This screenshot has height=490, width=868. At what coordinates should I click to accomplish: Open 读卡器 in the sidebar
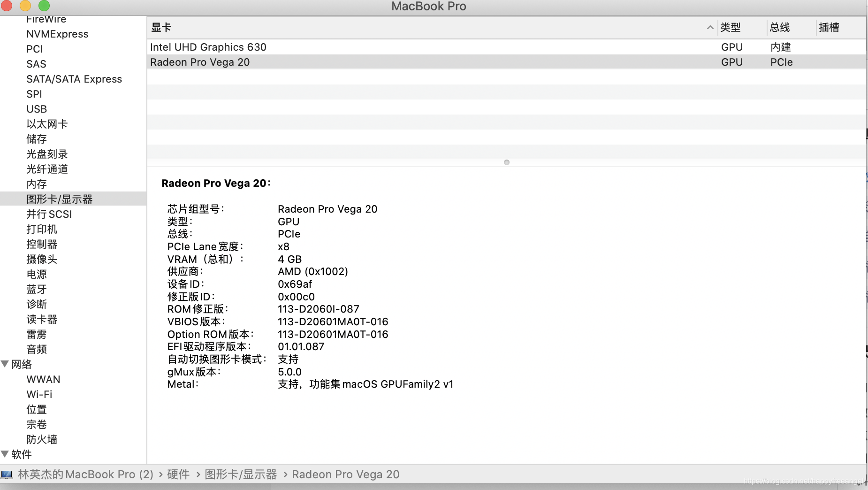click(42, 320)
